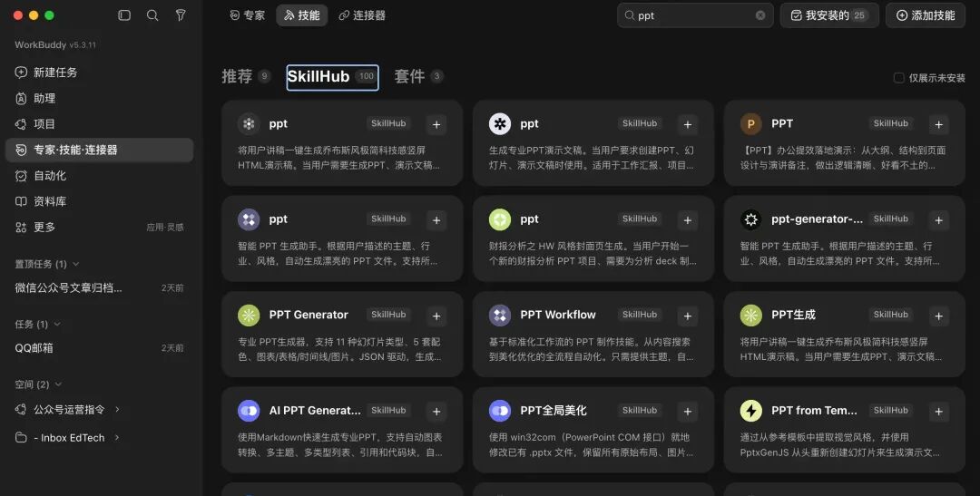This screenshot has width=980, height=496.
Task: Add the ppt 财报分析 HW 风格 skill
Action: tap(688, 219)
